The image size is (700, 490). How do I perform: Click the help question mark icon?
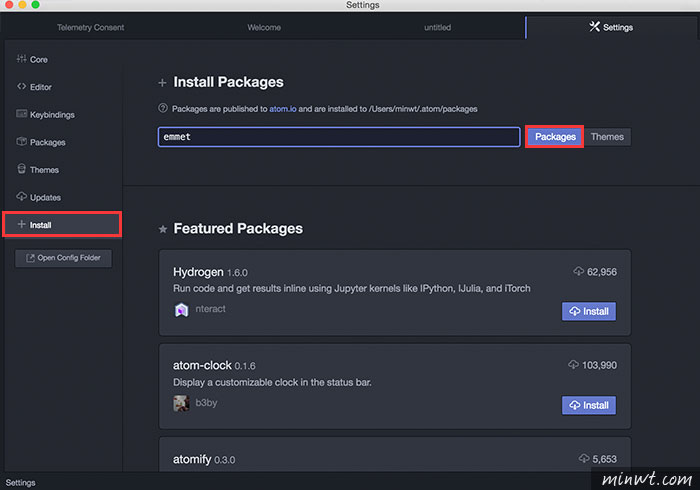(x=163, y=108)
